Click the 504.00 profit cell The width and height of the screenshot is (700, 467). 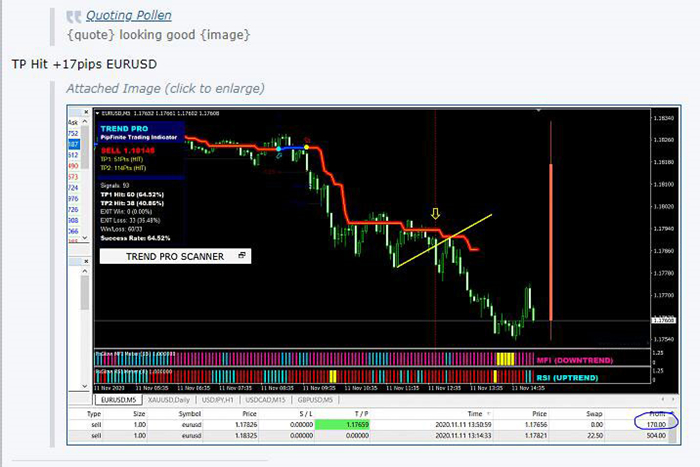point(656,435)
